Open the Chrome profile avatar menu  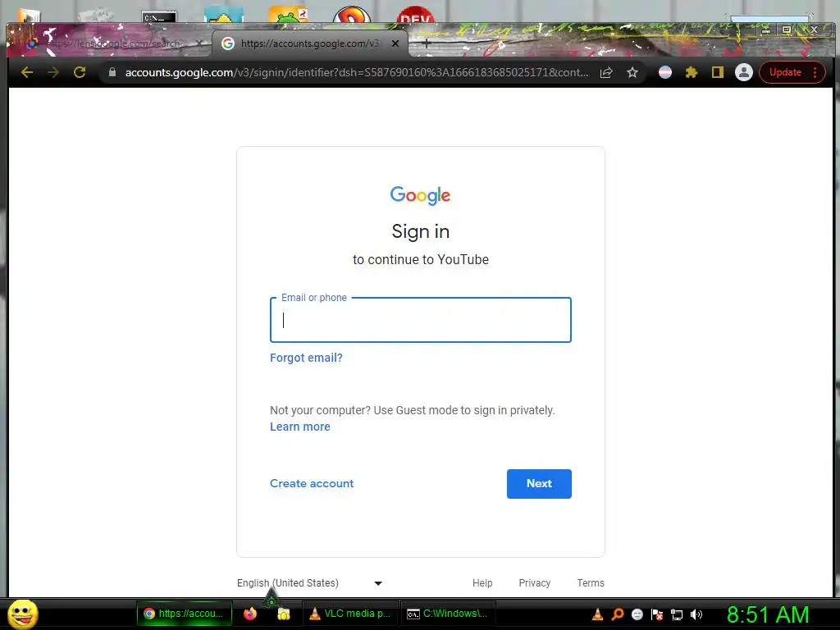743,72
